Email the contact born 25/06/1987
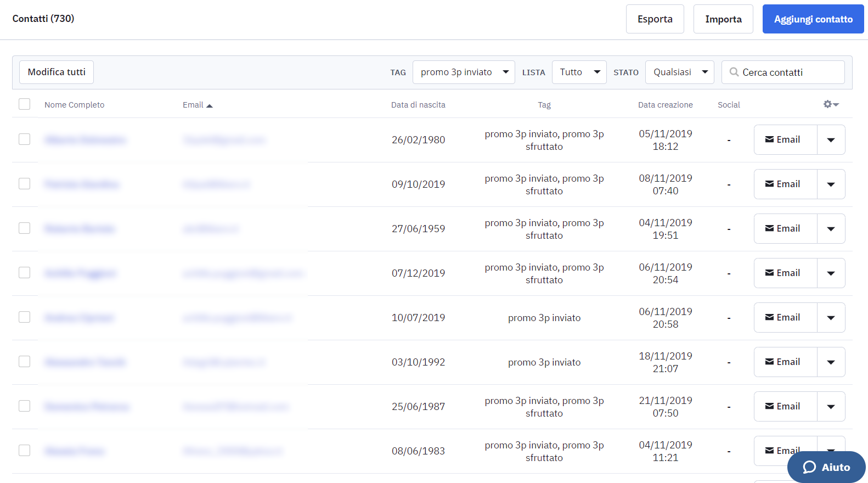Image resolution: width=868 pixels, height=483 pixels. click(x=786, y=407)
